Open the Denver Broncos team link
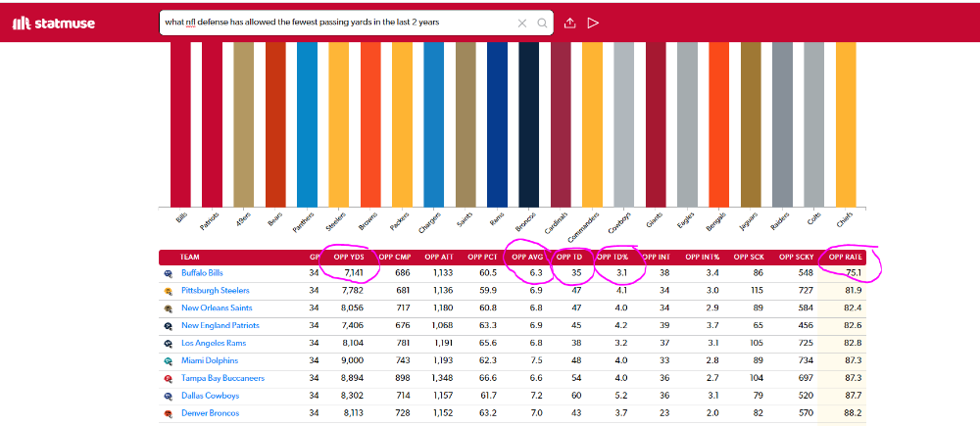The image size is (980, 426). coord(210,413)
